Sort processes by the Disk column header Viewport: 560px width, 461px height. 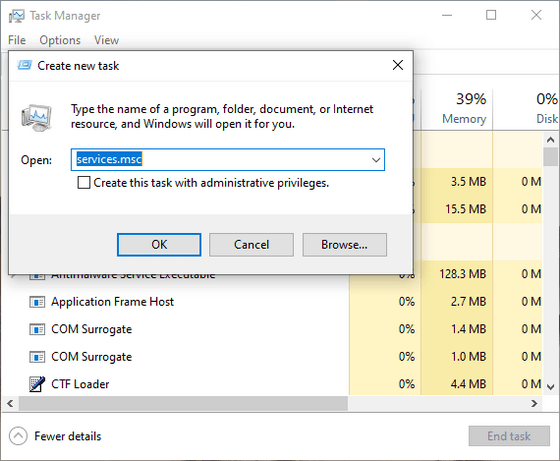526,109
